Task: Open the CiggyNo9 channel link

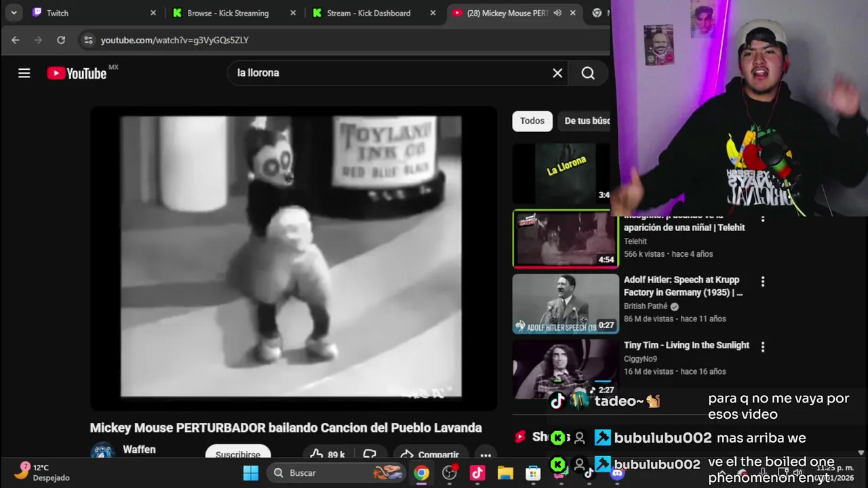Action: pos(641,359)
